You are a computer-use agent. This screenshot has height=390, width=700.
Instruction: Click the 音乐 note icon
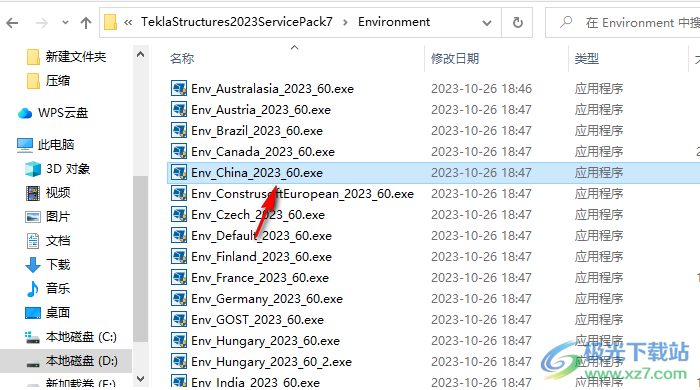pyautogui.click(x=33, y=289)
